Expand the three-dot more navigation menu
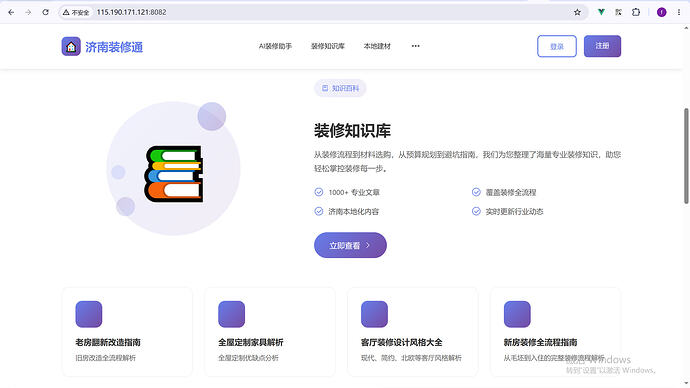Image resolution: width=690 pixels, height=388 pixels. [415, 46]
